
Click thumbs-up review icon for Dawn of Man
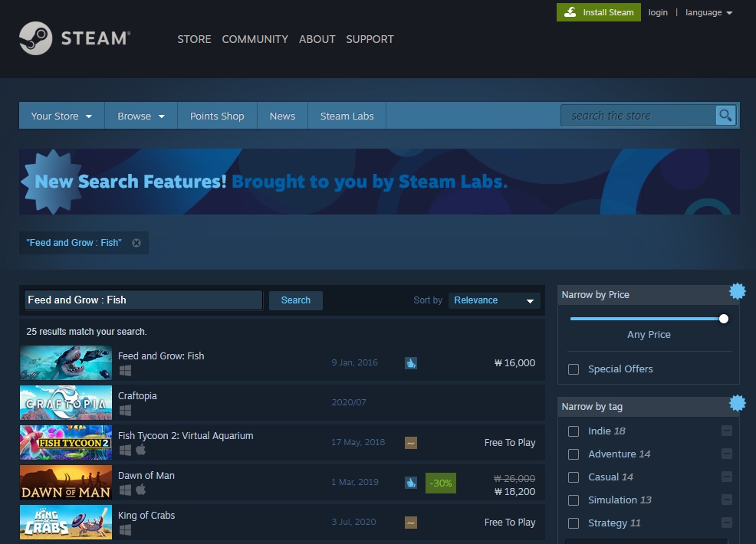pyautogui.click(x=411, y=483)
